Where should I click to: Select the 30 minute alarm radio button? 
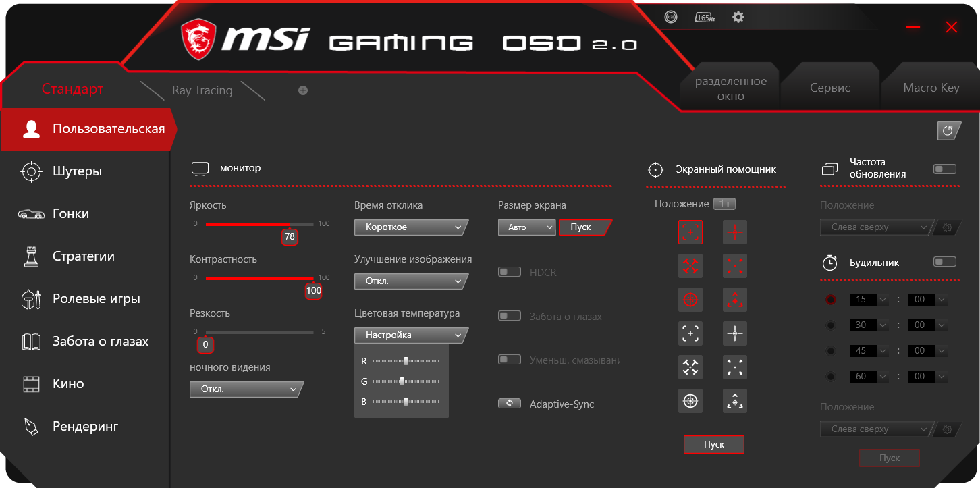830,325
